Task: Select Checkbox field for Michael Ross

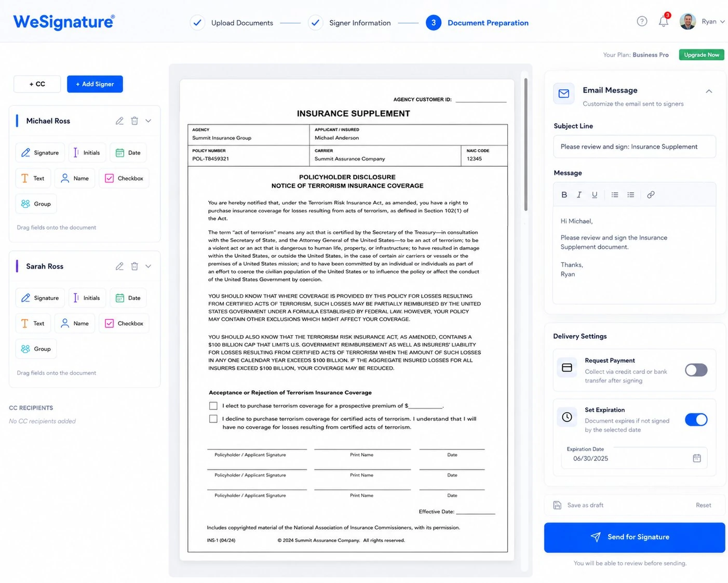Action: 124,178
